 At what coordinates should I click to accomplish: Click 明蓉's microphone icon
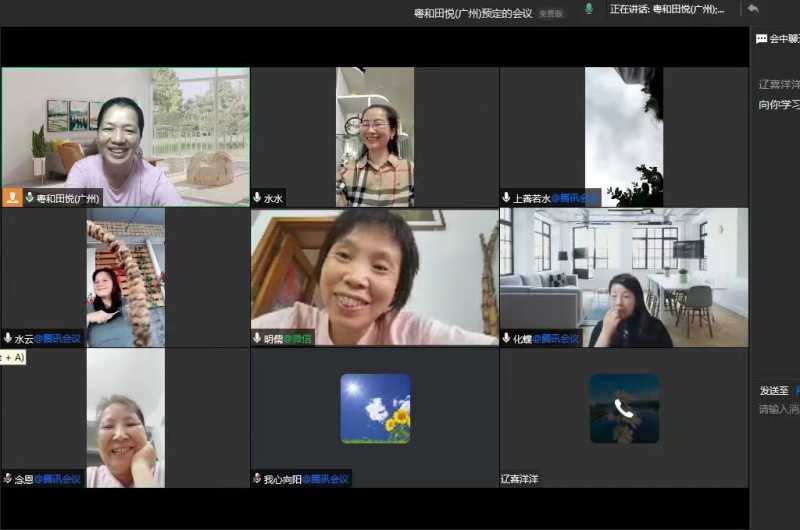coord(257,338)
